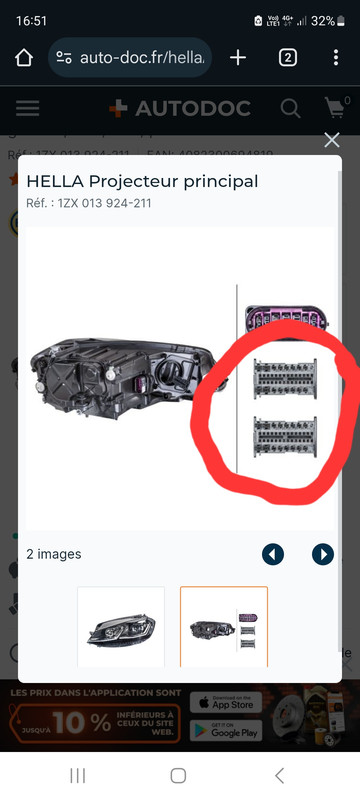Show next image with right arrow

323,554
